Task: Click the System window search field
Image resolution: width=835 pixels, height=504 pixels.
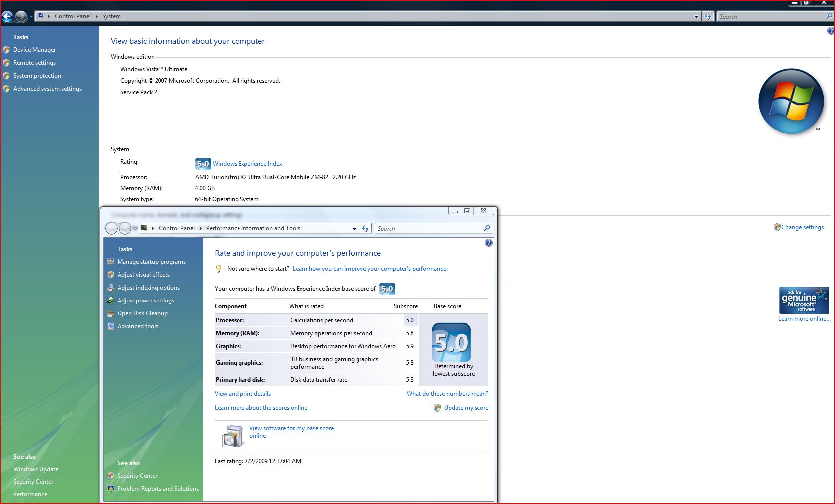Action: point(771,17)
